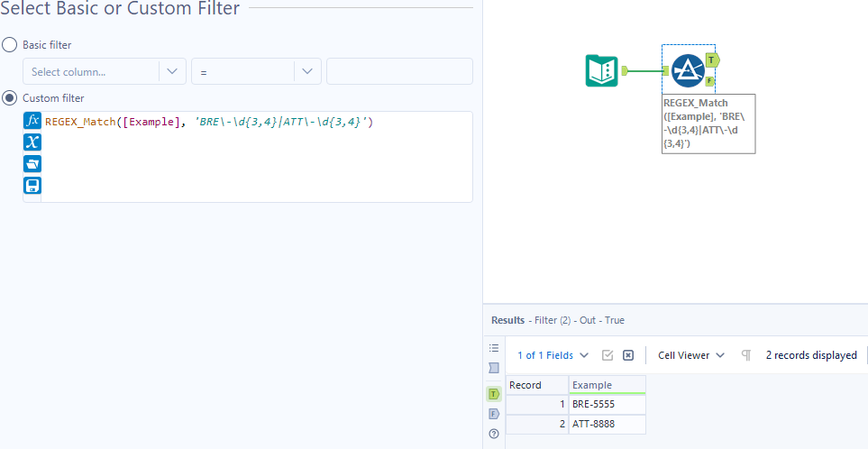
Task: Click the basic filter value input field
Action: tap(399, 71)
